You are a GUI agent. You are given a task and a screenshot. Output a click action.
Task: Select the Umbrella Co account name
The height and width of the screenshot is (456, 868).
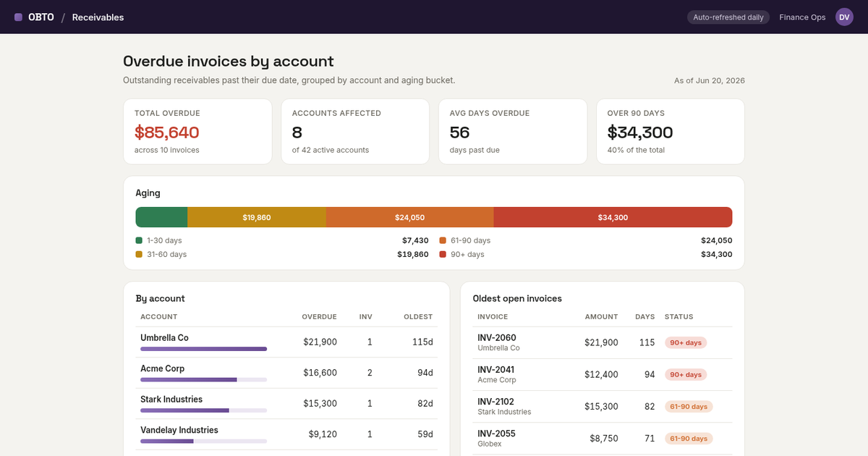click(164, 338)
